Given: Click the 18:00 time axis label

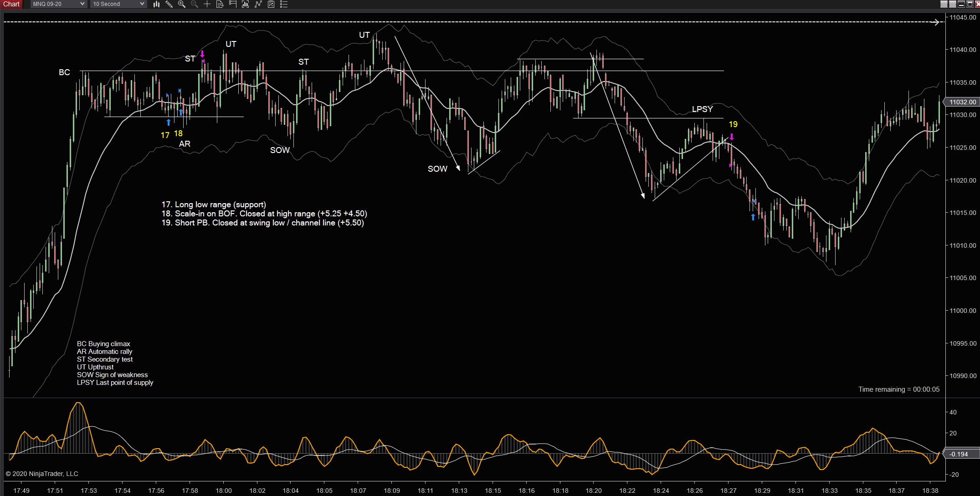Looking at the screenshot, I should pyautogui.click(x=224, y=491).
